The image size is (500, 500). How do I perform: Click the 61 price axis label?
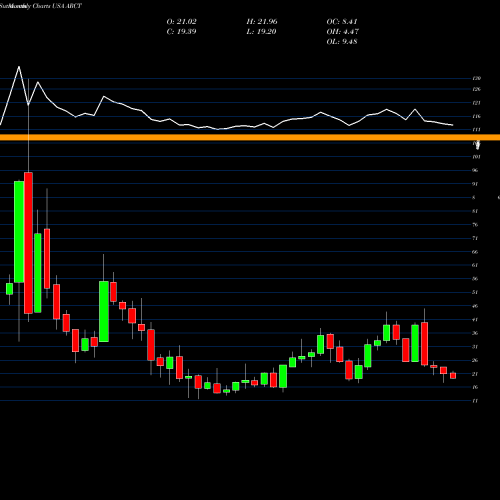pos(475,265)
